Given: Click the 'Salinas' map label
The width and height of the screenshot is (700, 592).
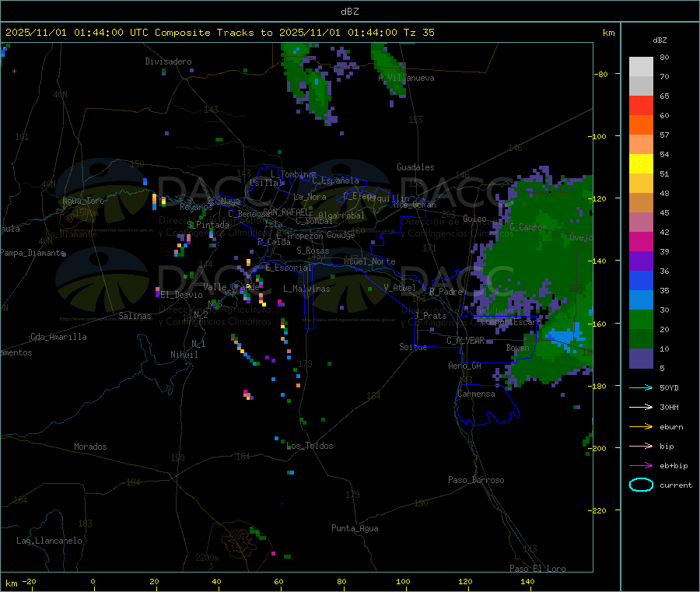Looking at the screenshot, I should click(x=135, y=316).
